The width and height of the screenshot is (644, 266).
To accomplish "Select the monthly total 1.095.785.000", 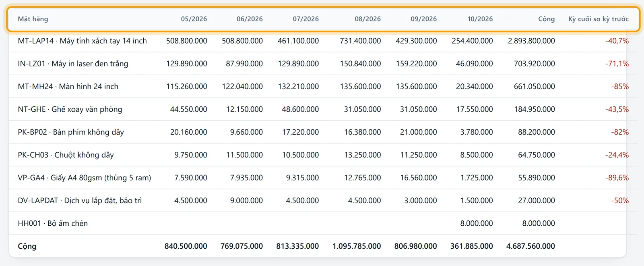I will 357,246.
